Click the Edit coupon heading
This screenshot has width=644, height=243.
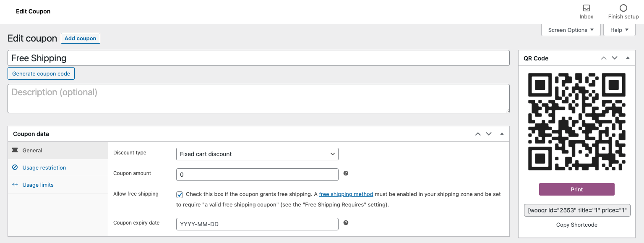[32, 38]
